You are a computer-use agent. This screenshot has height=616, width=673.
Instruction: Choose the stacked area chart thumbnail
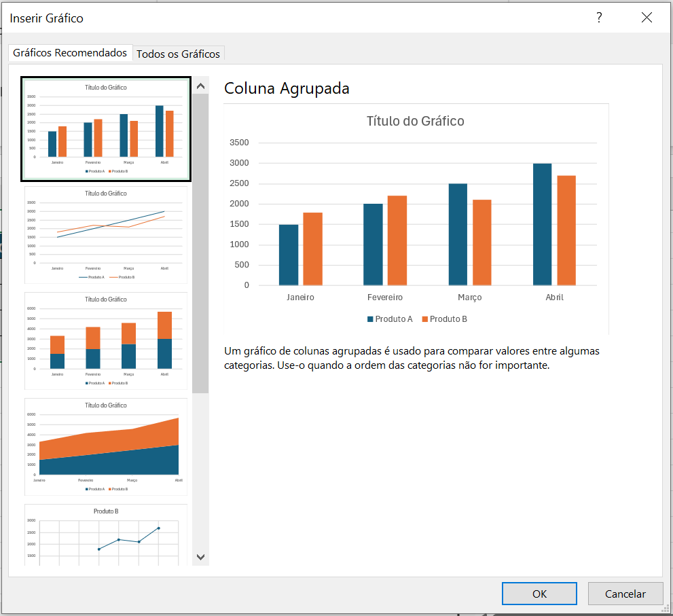(x=106, y=447)
